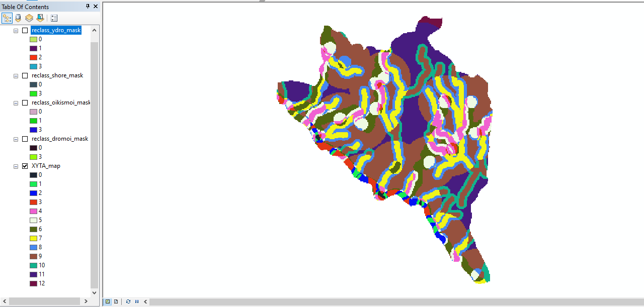
Task: Enable visibility of reclass_ydro_mask layer
Action: pyautogui.click(x=24, y=30)
